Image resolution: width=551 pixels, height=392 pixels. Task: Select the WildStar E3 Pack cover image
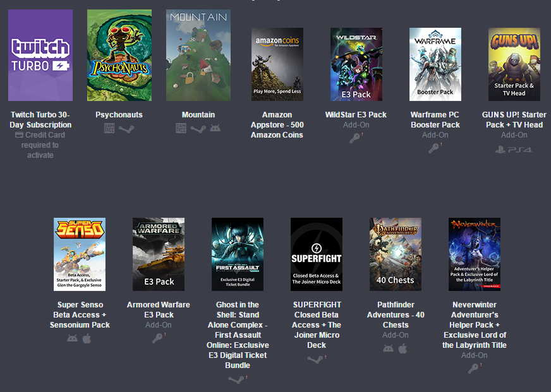(356, 64)
